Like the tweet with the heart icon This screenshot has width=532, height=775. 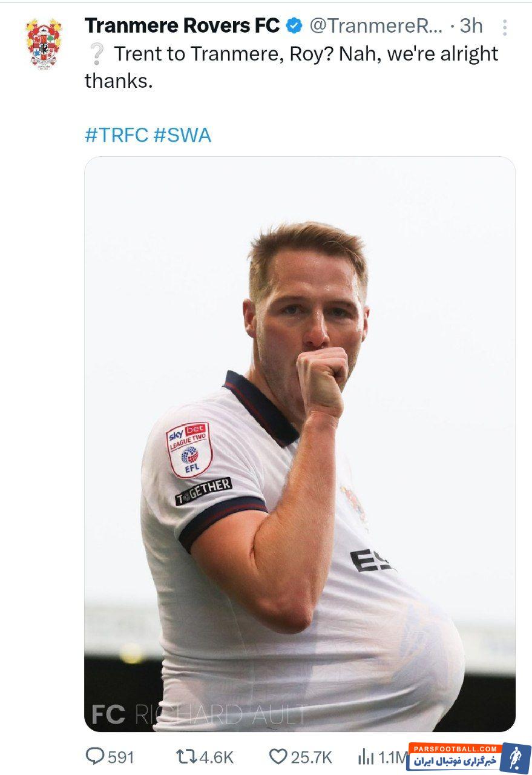click(278, 756)
